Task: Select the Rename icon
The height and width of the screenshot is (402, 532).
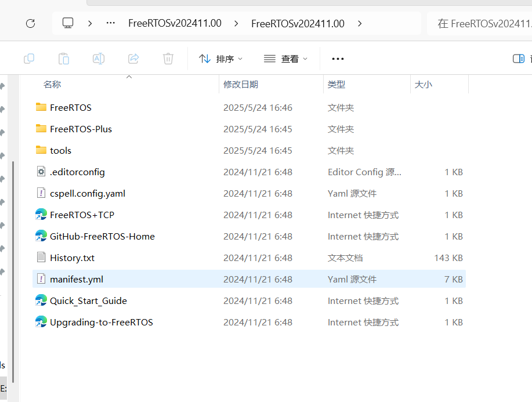Action: point(98,58)
